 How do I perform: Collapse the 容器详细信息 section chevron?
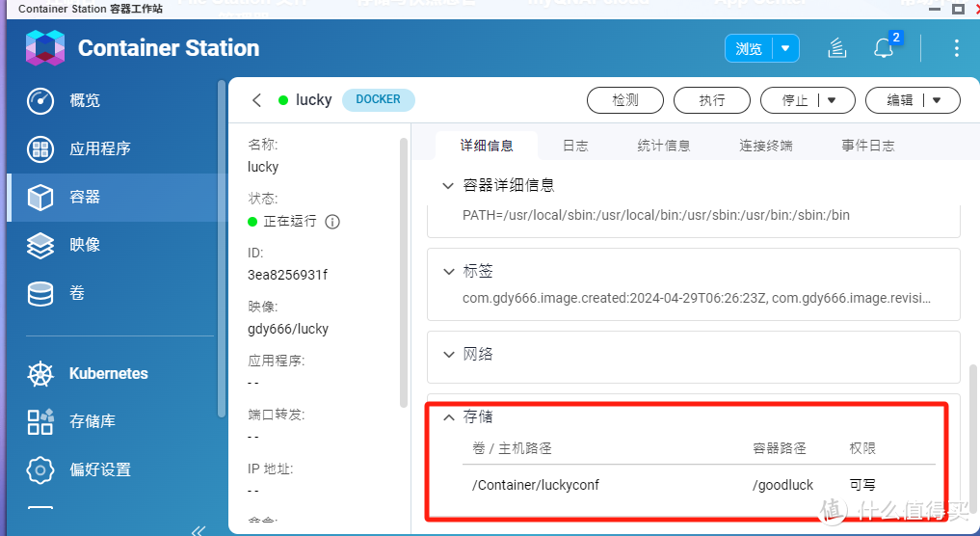[x=447, y=186]
